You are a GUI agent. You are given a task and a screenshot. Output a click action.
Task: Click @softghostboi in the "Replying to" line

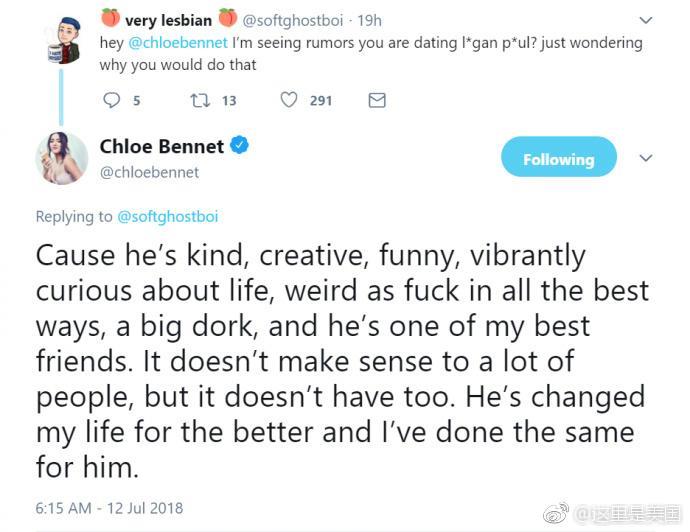point(167,216)
